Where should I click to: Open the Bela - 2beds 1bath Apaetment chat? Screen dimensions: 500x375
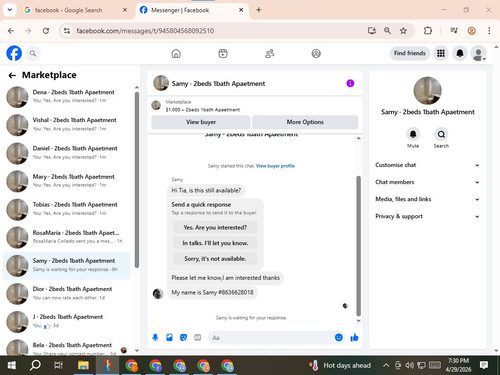pyautogui.click(x=67, y=347)
